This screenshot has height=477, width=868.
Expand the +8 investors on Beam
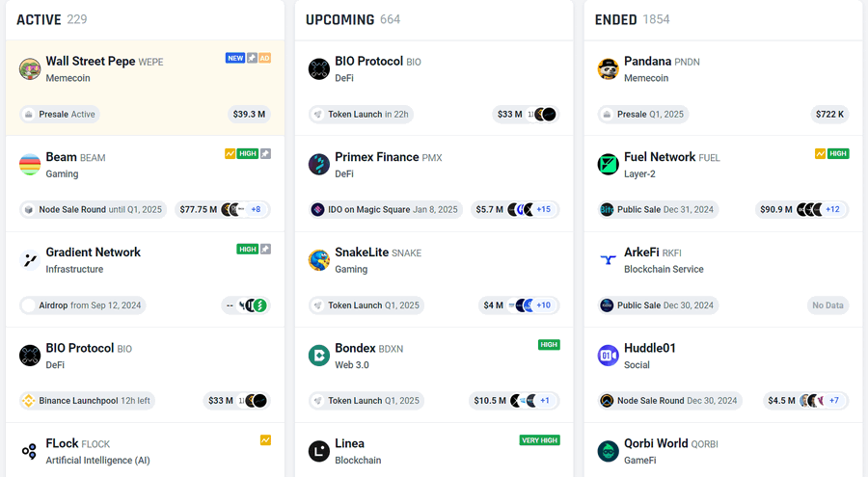tap(256, 209)
